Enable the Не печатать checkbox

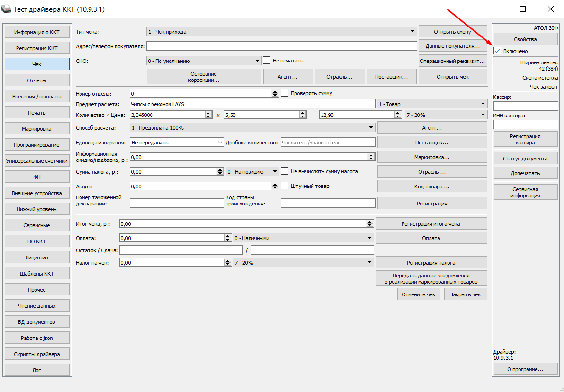[267, 61]
